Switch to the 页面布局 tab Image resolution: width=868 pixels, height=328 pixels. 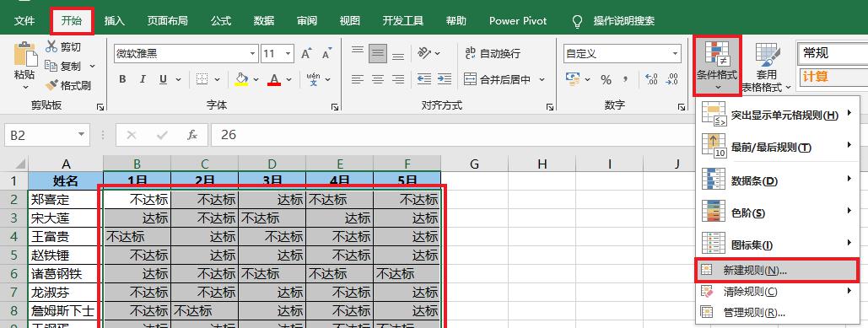coord(167,21)
